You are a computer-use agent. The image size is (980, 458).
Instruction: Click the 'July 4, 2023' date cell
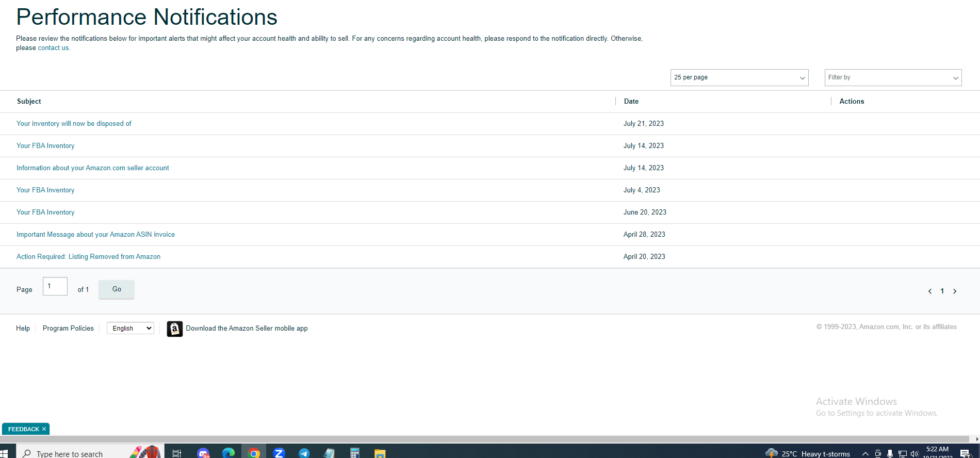[642, 190]
